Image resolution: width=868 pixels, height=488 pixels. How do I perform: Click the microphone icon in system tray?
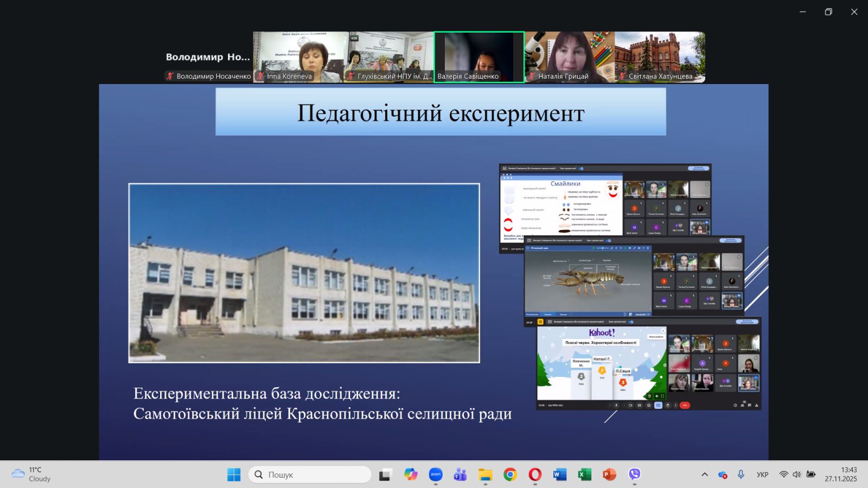tap(741, 474)
